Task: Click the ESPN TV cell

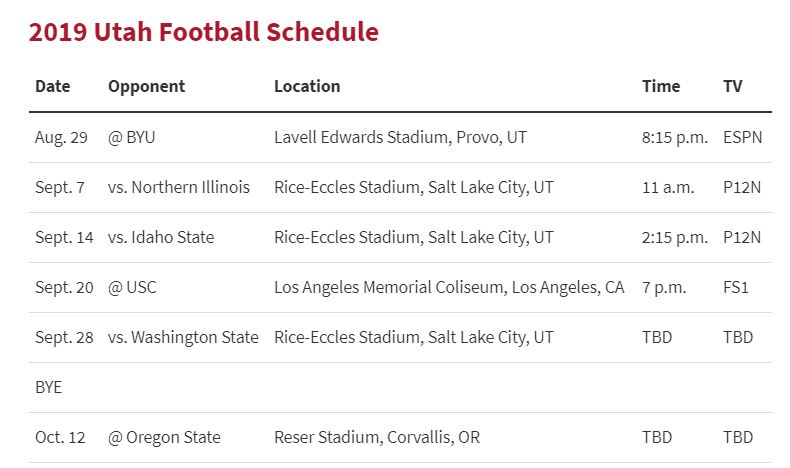Action: [x=743, y=137]
